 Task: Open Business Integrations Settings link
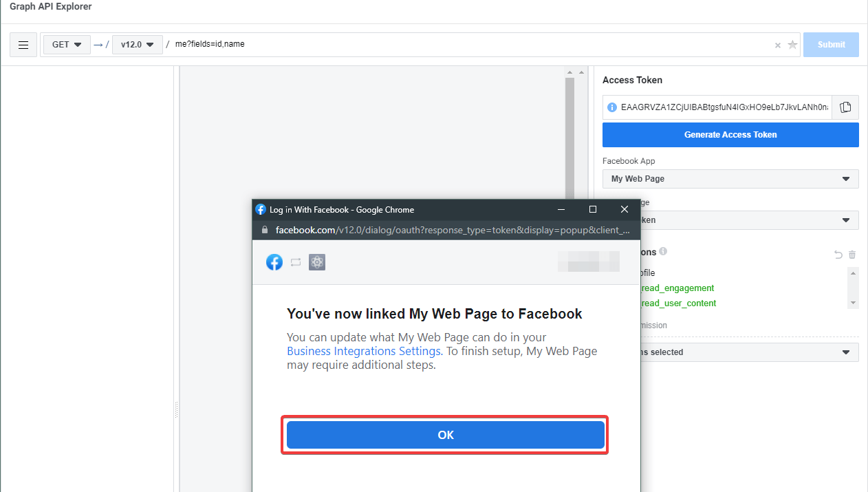[364, 351]
